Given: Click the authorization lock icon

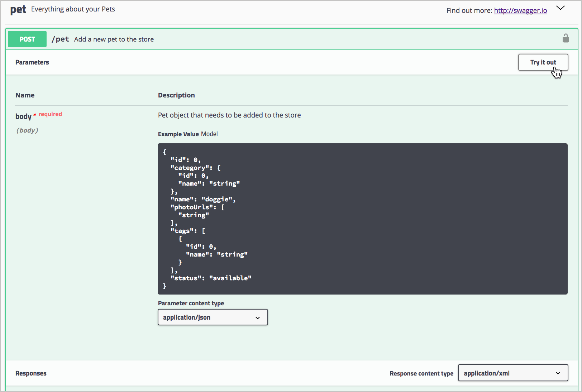Looking at the screenshot, I should tap(566, 38).
